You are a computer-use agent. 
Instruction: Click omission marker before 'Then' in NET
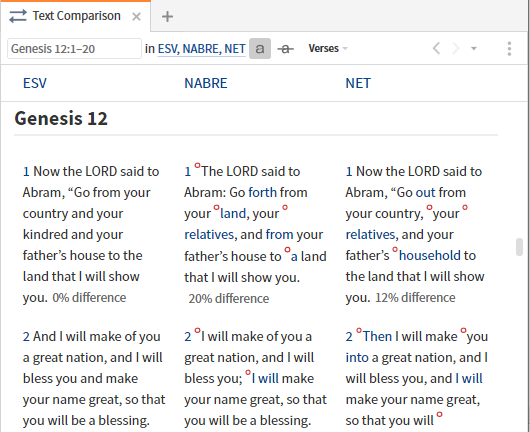(x=359, y=330)
